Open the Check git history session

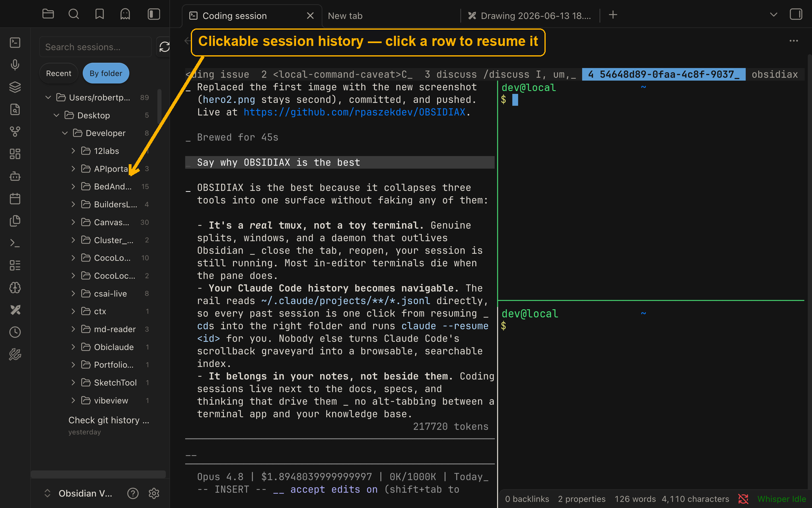pos(109,425)
